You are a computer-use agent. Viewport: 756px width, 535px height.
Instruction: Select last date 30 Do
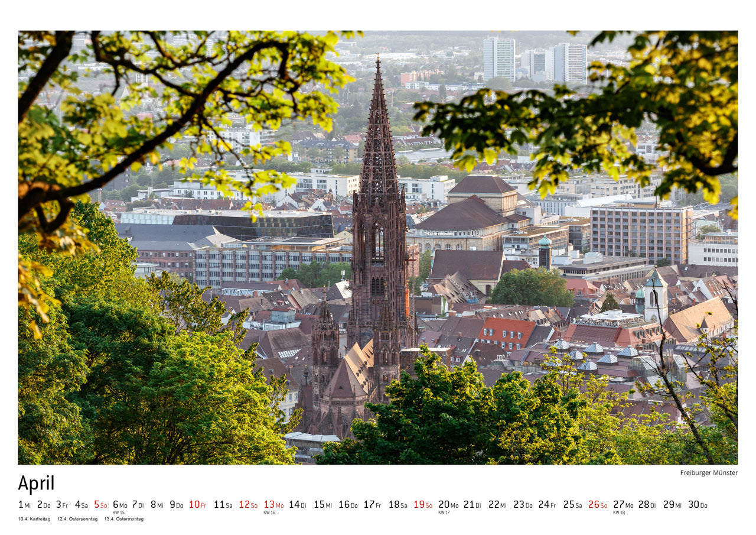tap(698, 505)
